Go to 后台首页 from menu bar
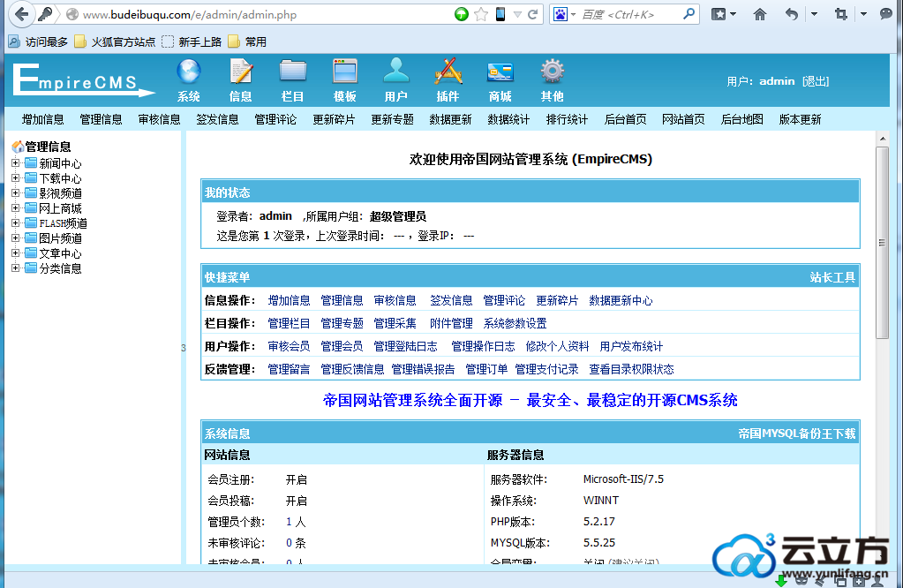 coord(626,119)
